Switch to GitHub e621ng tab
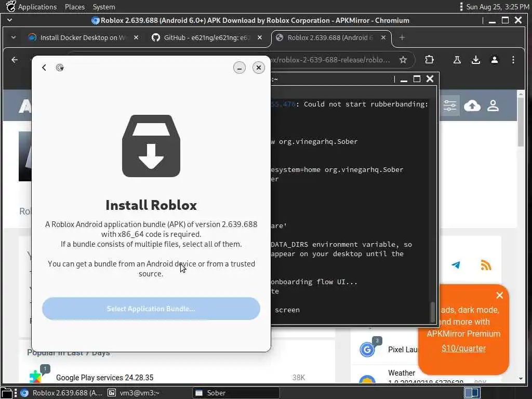 click(x=206, y=37)
